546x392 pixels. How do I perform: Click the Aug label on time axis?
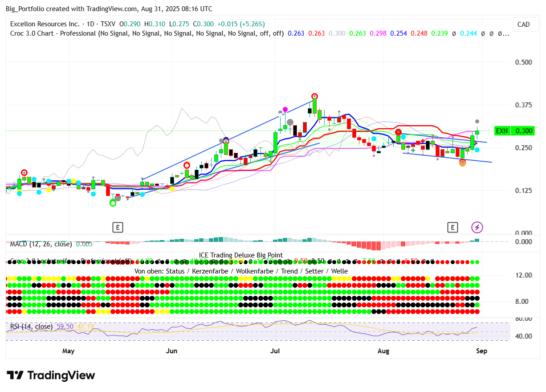(x=383, y=351)
